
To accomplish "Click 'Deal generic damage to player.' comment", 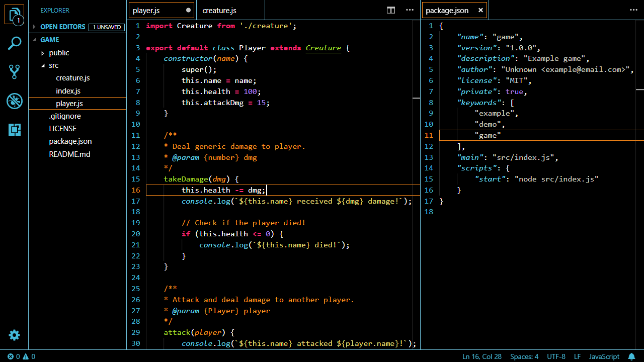I will click(239, 146).
